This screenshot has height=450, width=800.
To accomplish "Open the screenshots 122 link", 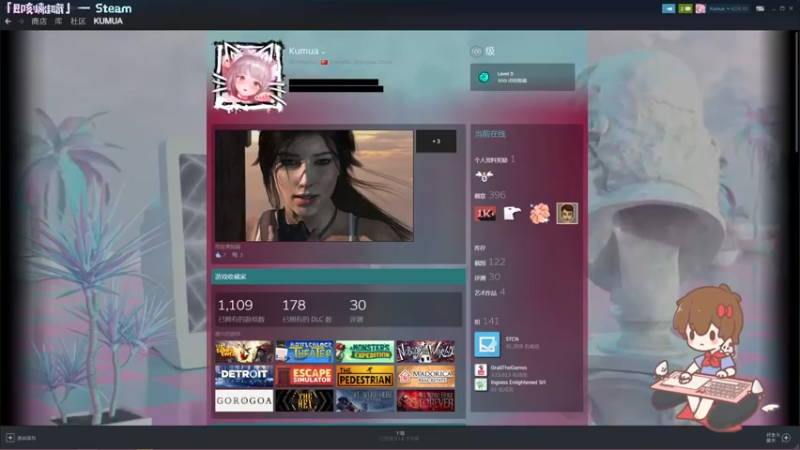I will coord(490,262).
